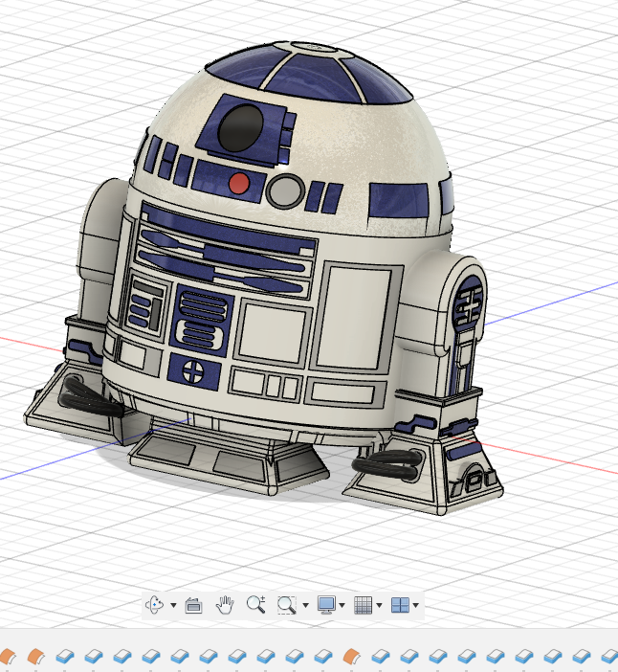
Task: Open the Grid and Snaps icon
Action: [364, 605]
